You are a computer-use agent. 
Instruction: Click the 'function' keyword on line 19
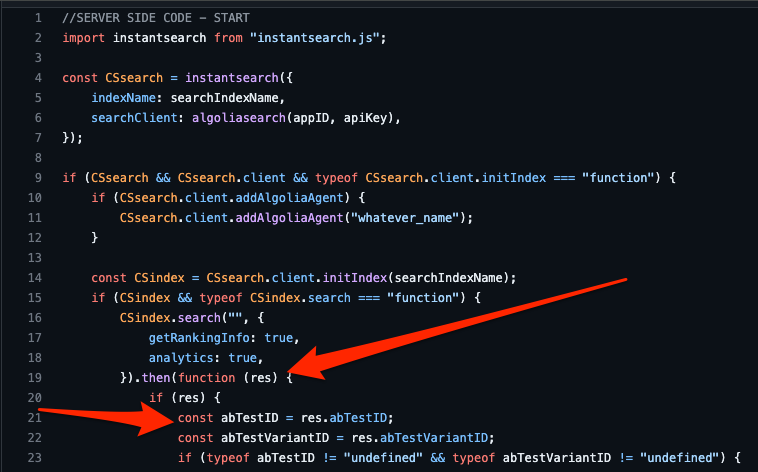206,378
